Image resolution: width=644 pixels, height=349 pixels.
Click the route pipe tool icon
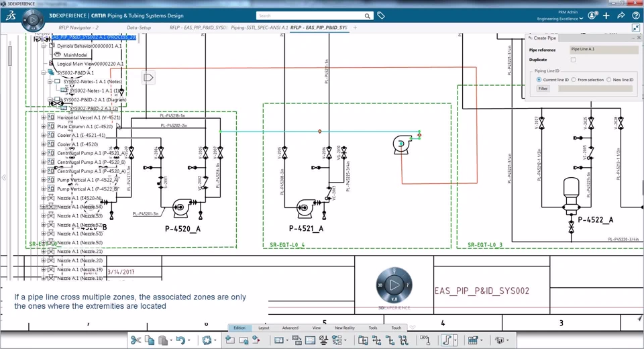click(447, 340)
